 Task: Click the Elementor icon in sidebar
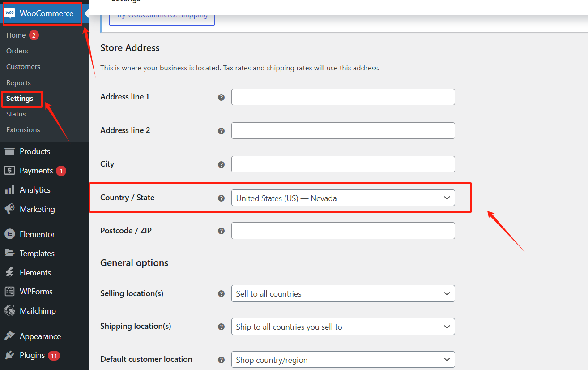pyautogui.click(x=9, y=234)
